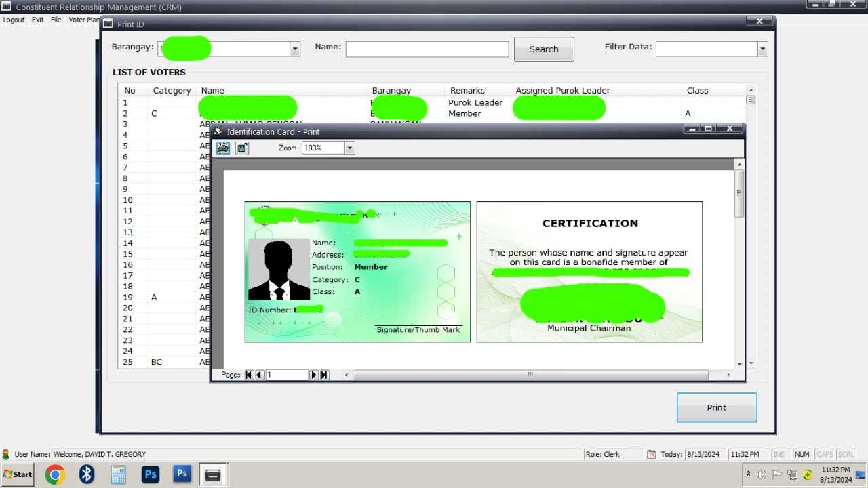Click preview scroll left arrow
The height and width of the screenshot is (488, 868).
(x=347, y=375)
